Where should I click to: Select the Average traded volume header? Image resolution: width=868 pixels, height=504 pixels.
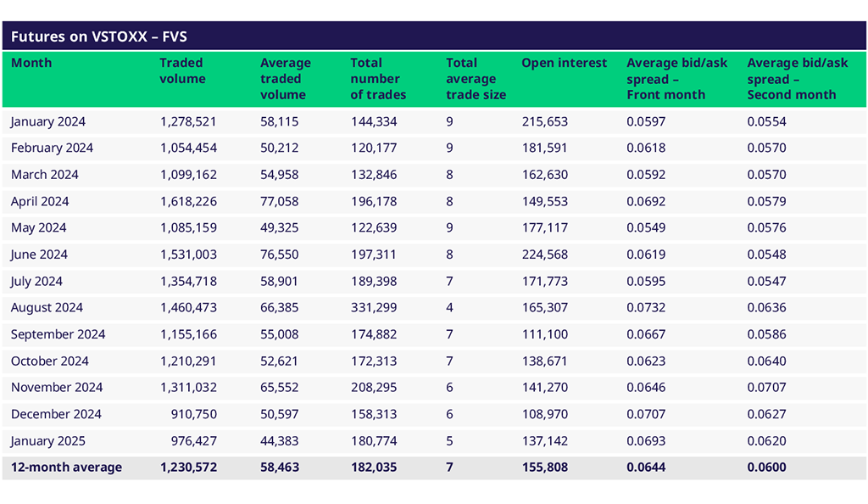pyautogui.click(x=285, y=79)
